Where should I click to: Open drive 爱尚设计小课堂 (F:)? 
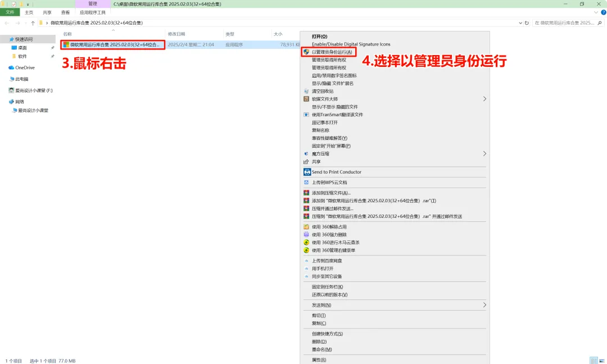[34, 90]
